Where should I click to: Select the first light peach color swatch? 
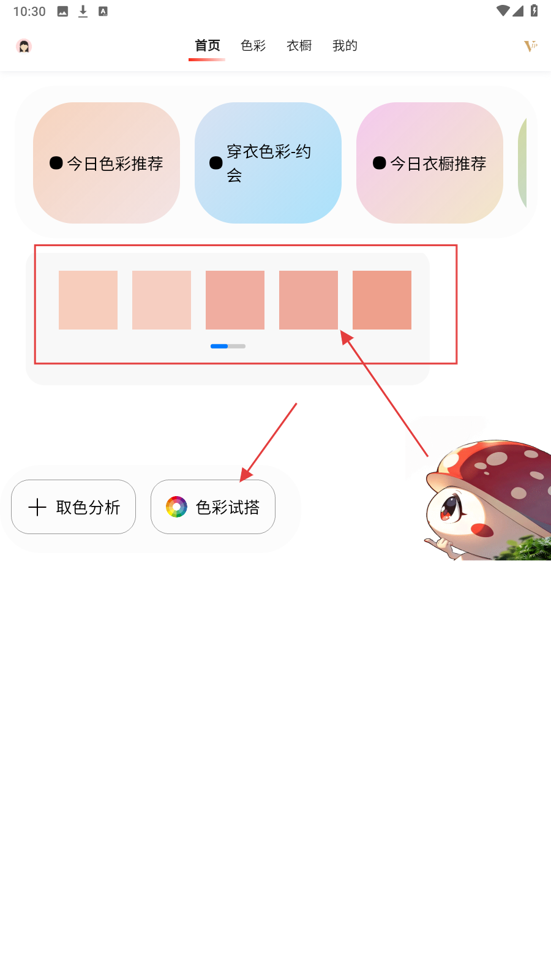[88, 300]
